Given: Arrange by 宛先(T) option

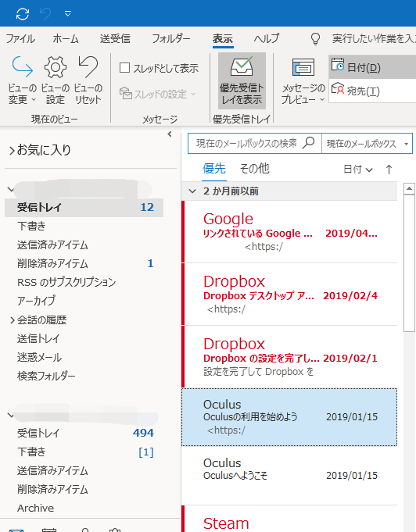Looking at the screenshot, I should click(372, 91).
